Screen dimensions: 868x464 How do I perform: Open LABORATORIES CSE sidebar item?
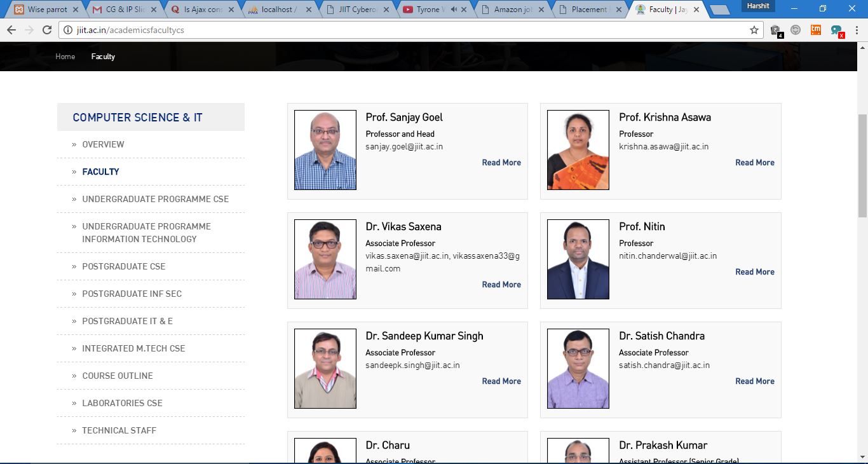[x=122, y=403]
